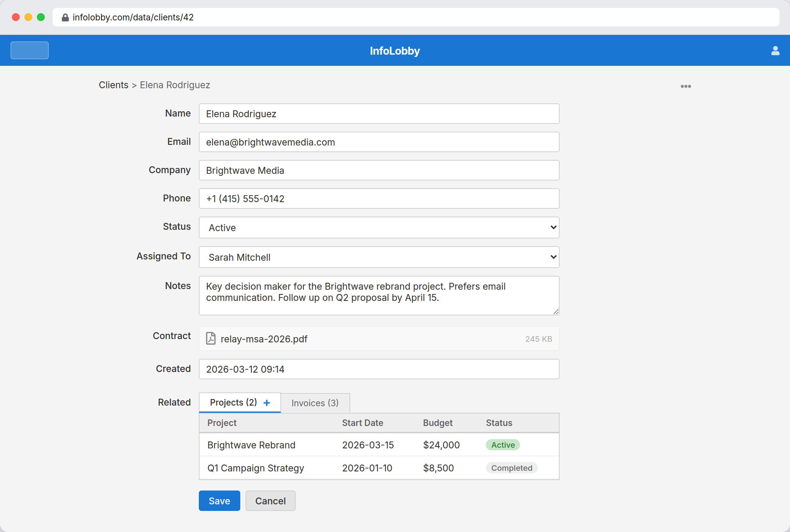The height and width of the screenshot is (532, 790).
Task: Click the InfoLobby header title
Action: click(x=394, y=51)
